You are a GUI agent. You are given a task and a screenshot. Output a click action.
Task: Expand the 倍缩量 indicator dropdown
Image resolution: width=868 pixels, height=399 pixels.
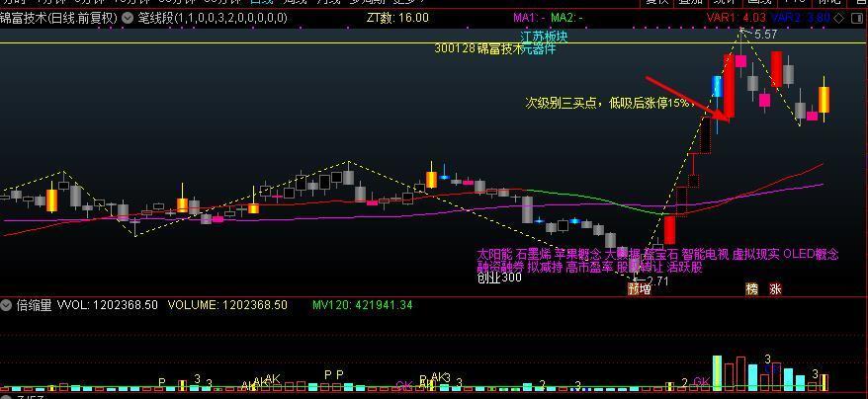coord(7,305)
